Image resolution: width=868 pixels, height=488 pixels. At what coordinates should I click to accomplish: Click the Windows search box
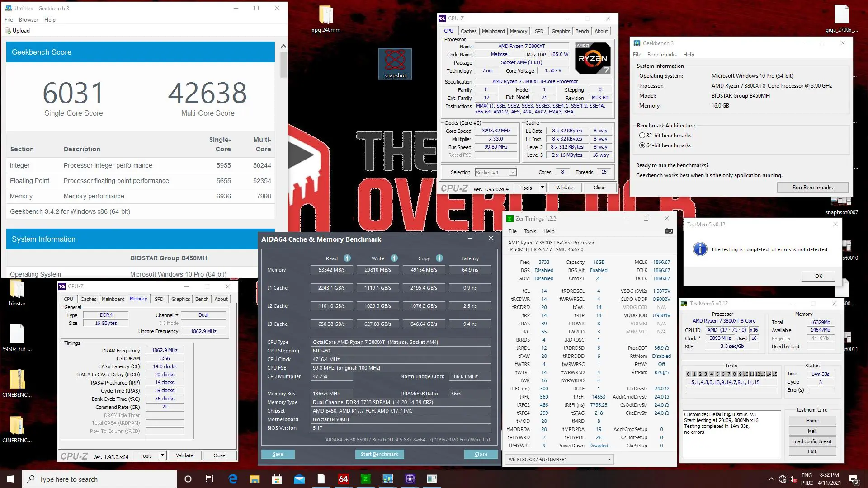coord(99,479)
